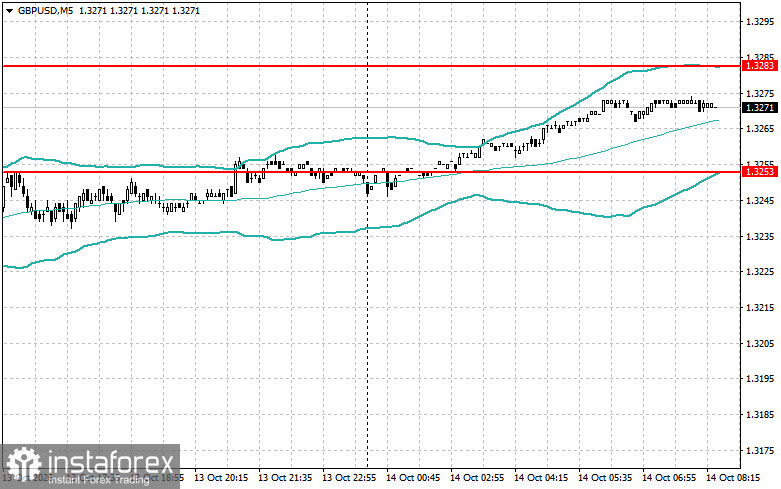
Task: Click the 14 Oct 06:55 time label
Action: click(669, 477)
